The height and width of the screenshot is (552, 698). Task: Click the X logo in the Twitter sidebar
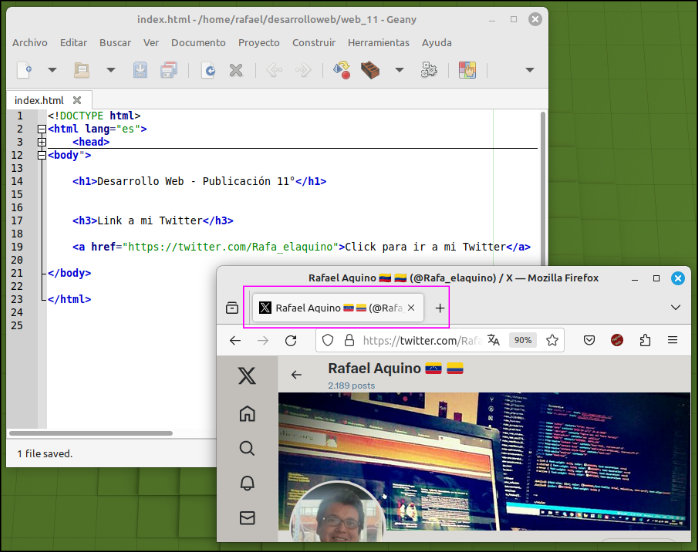point(247,376)
